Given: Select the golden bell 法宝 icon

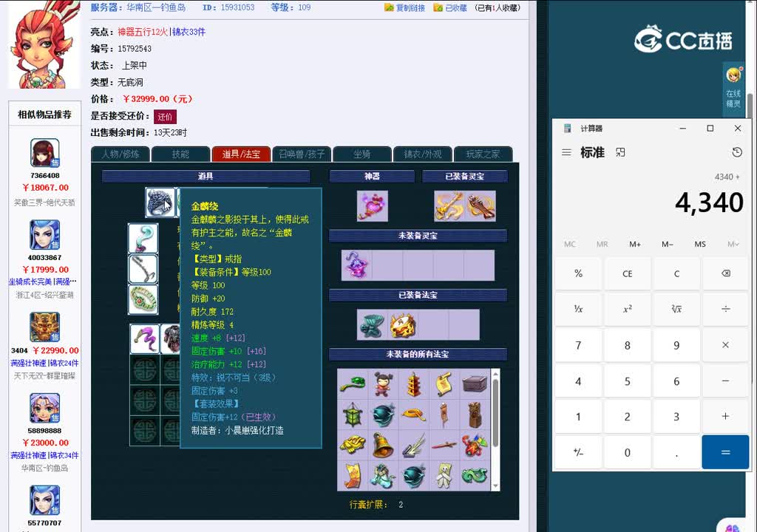Looking at the screenshot, I should tap(384, 445).
